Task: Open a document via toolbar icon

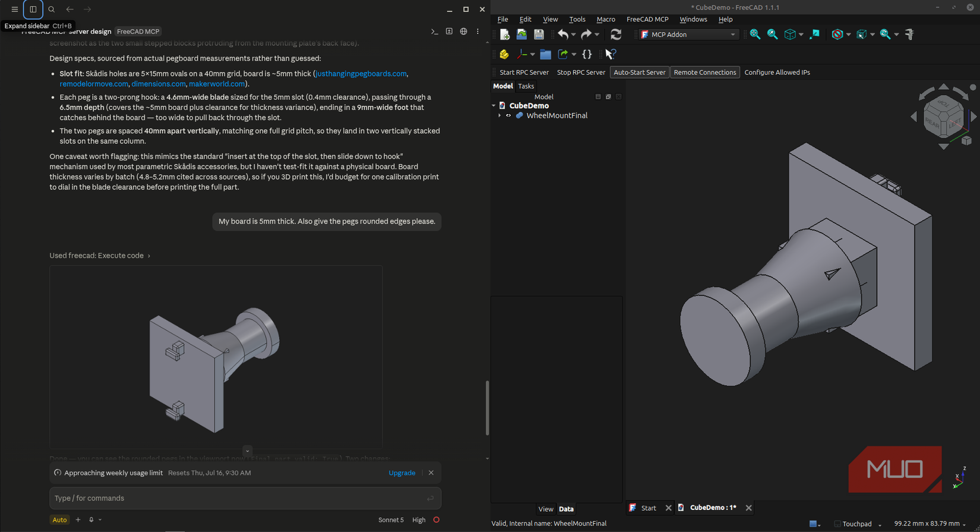Action: (x=521, y=34)
